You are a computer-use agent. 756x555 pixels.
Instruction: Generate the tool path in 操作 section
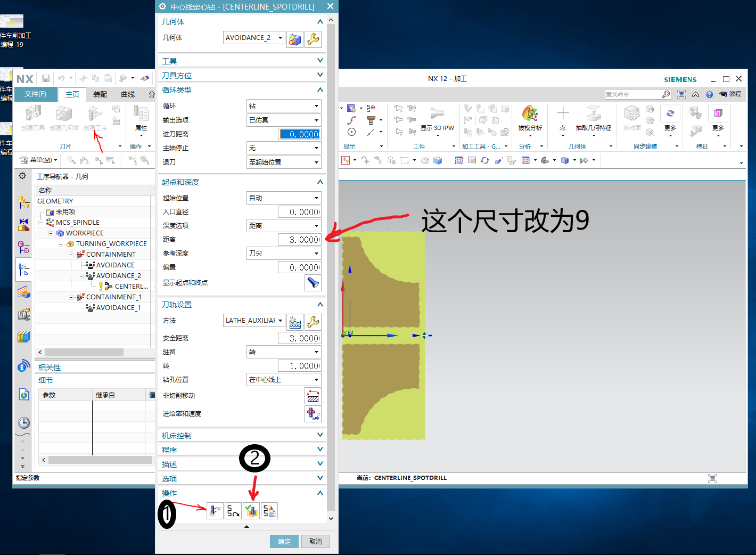click(x=215, y=510)
